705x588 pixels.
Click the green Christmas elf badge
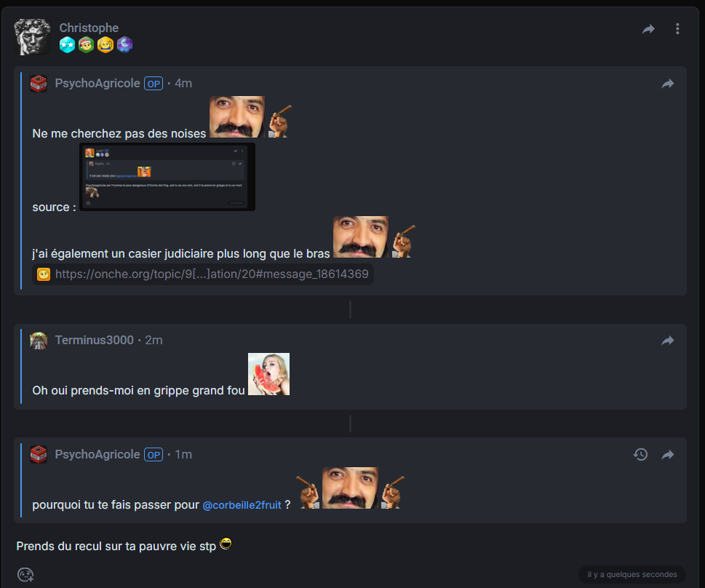click(87, 45)
